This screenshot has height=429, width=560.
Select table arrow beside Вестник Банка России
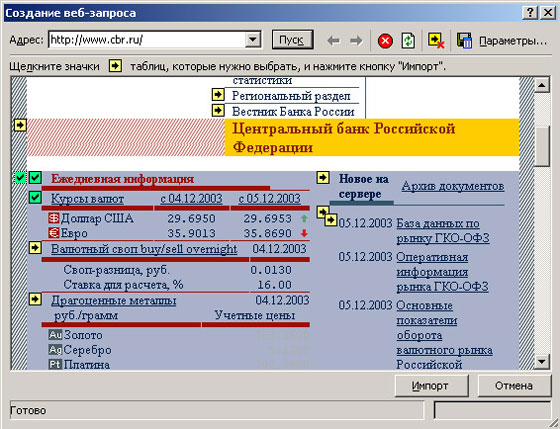tap(218, 110)
